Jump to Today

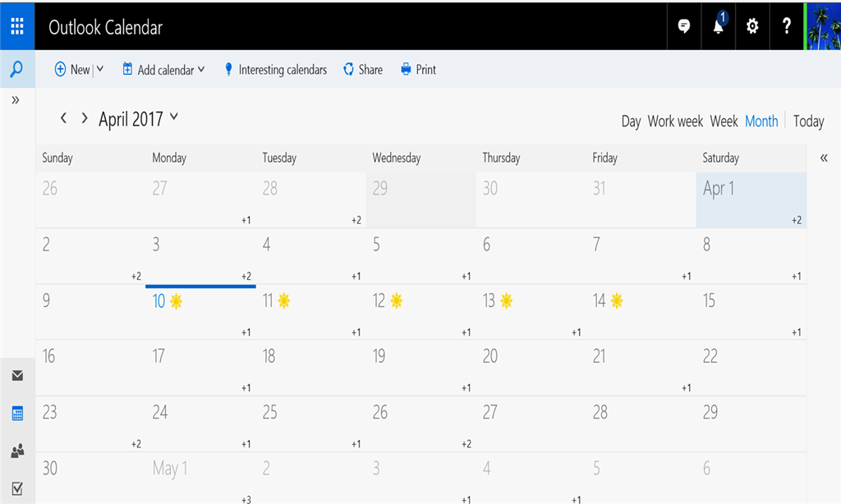point(808,121)
